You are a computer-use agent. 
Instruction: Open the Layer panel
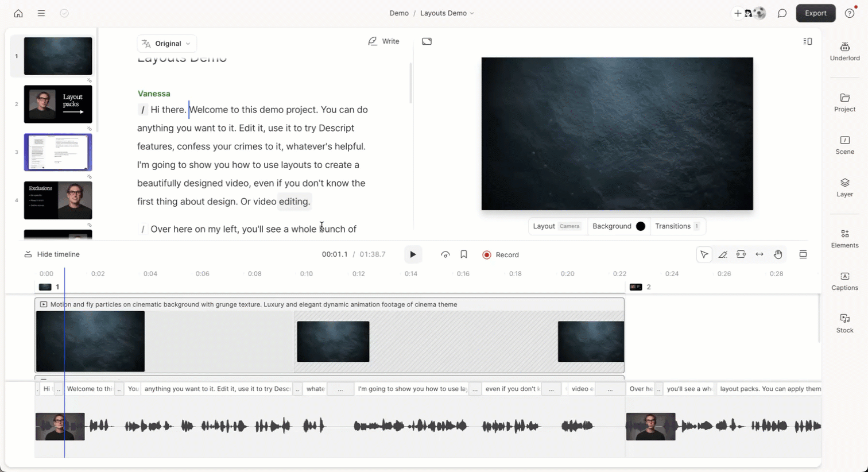[x=844, y=187]
